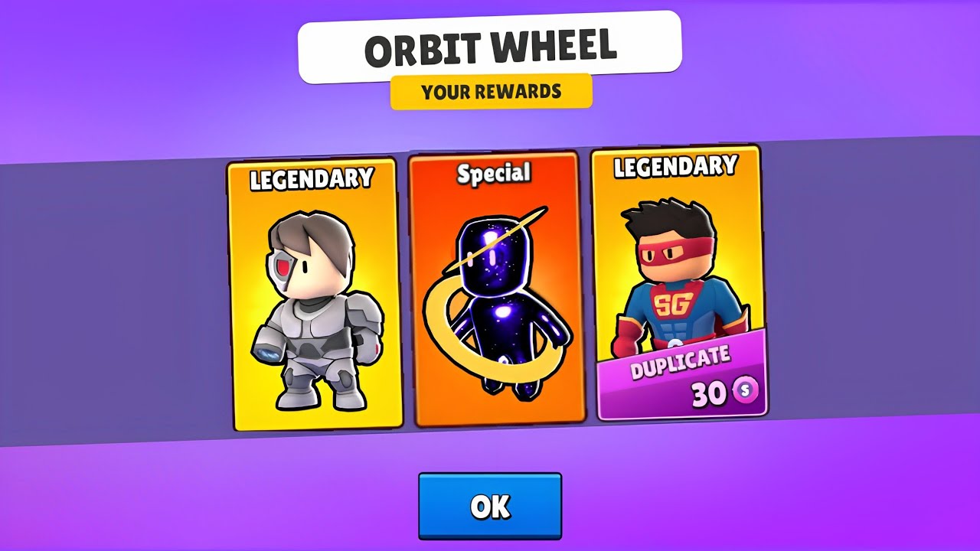
Task: Click the golden orbit ring icon
Action: [484, 306]
